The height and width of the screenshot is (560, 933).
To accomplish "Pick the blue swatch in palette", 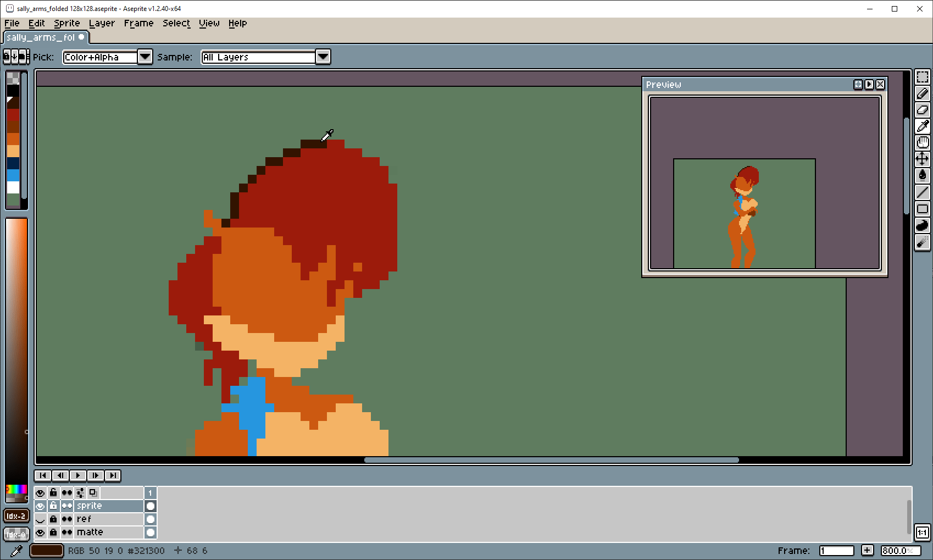I will (13, 175).
